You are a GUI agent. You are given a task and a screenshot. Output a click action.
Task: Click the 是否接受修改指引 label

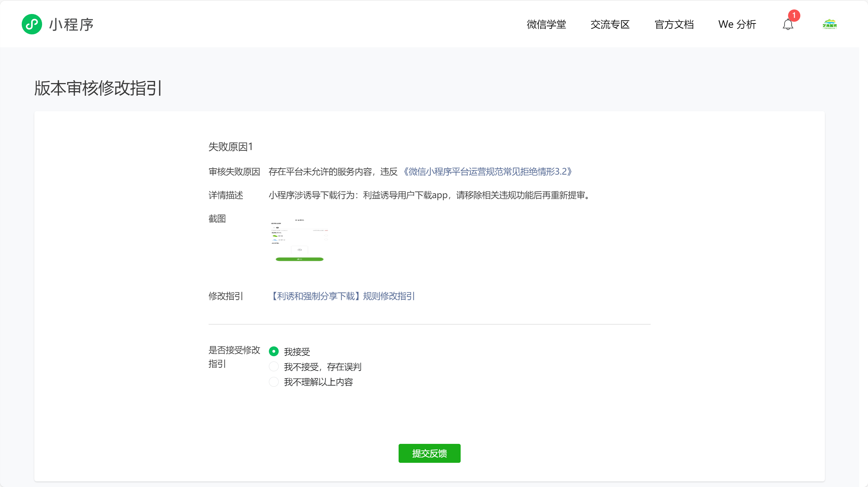234,357
